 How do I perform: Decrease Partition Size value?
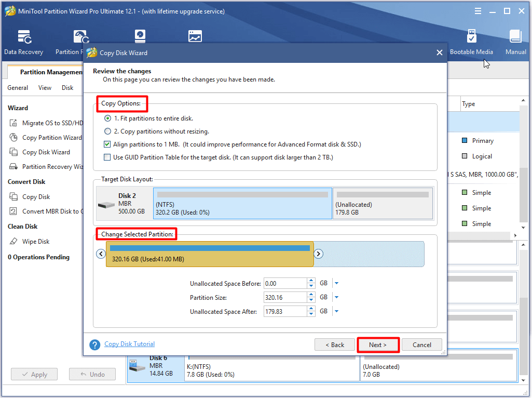(311, 300)
